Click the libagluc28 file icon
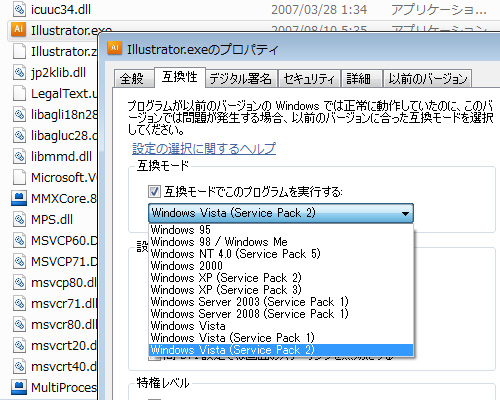The width and height of the screenshot is (500, 400). click(19, 135)
